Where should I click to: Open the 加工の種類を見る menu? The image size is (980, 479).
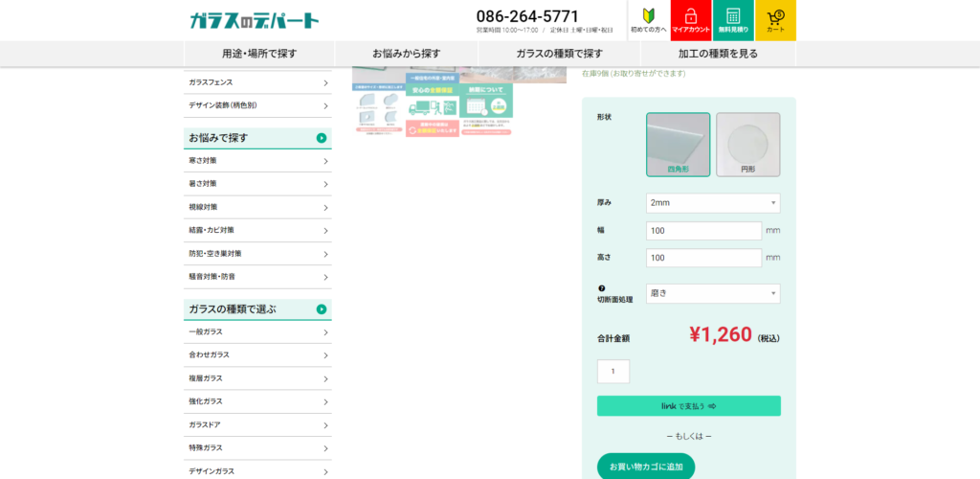point(718,54)
